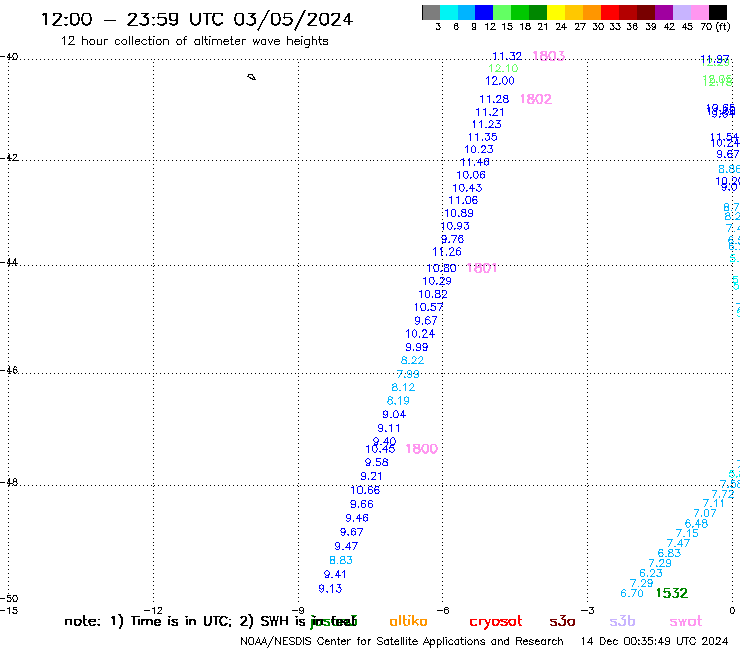Click the light blue value 8.12
The image size is (740, 650).
click(x=403, y=387)
